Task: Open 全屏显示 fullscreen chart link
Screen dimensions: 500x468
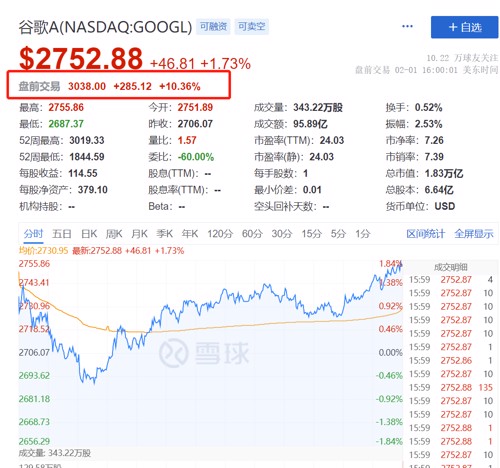Action: 474,234
